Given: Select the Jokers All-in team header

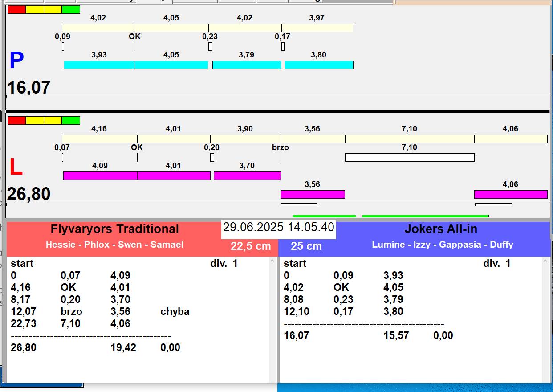Looking at the screenshot, I should (440, 229).
